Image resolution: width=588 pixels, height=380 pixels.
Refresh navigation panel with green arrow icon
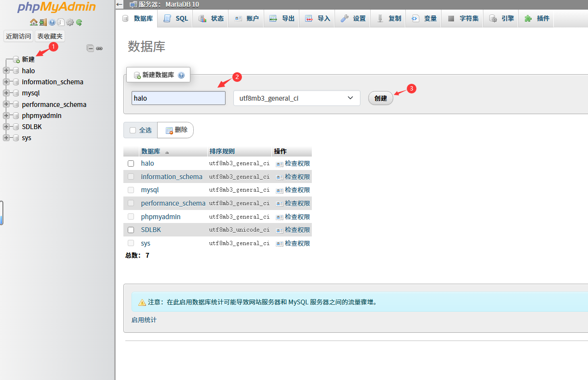click(x=79, y=22)
